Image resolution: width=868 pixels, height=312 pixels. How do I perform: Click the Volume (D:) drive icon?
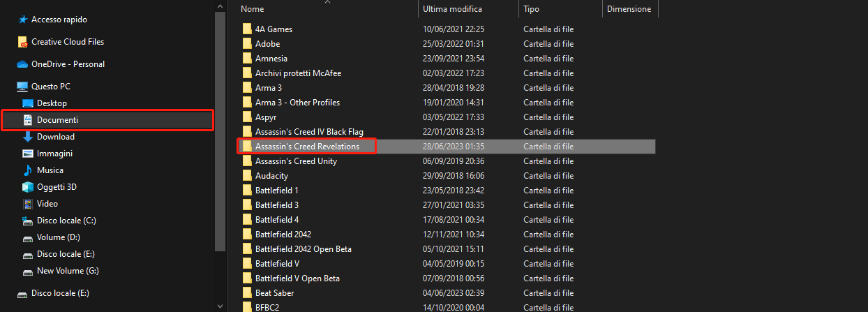(28, 237)
